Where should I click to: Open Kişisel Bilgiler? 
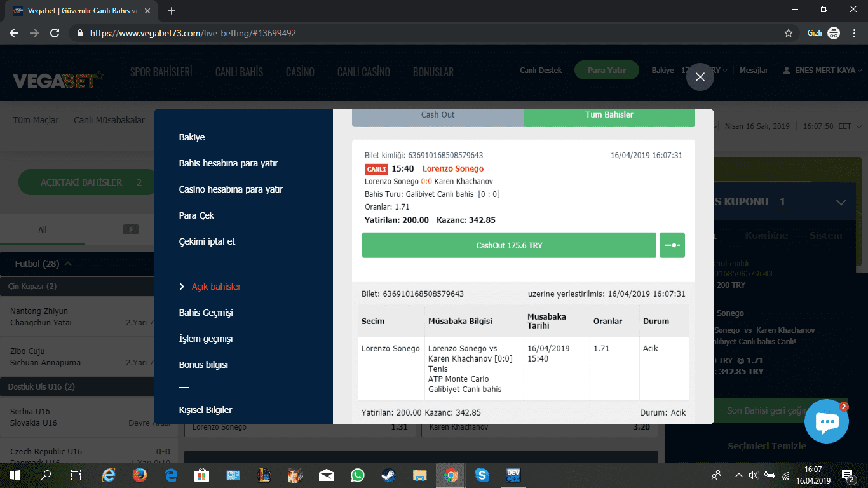205,410
